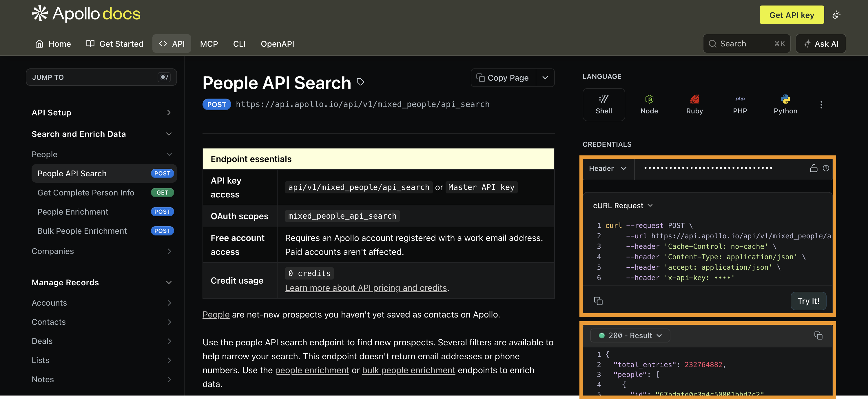
Task: Click the Get API key button
Action: 792,15
